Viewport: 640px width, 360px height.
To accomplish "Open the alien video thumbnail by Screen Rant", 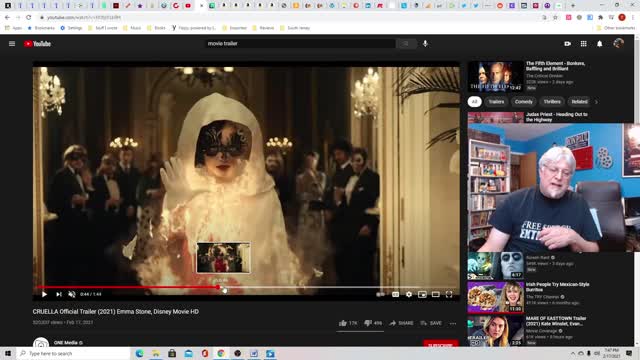I will [496, 266].
